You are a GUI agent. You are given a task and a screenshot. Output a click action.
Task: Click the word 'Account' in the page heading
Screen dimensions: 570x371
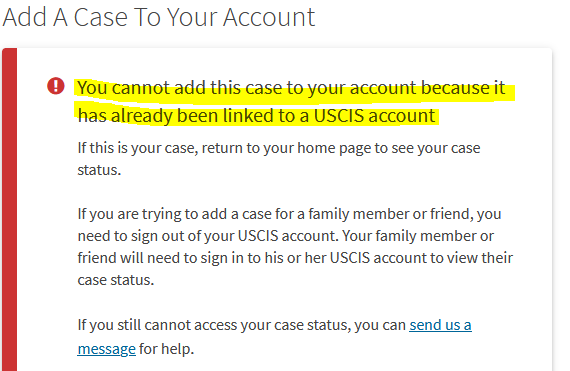[269, 17]
